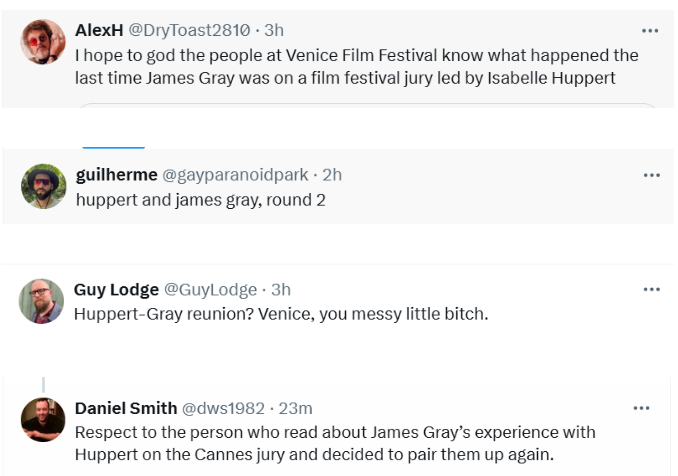Open more options on guilherme's tweet

(651, 175)
